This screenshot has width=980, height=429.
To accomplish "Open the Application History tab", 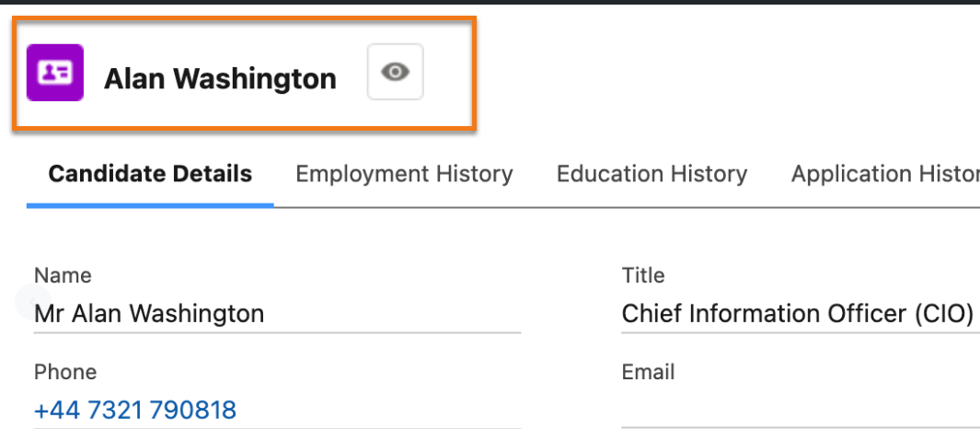I will (x=885, y=174).
